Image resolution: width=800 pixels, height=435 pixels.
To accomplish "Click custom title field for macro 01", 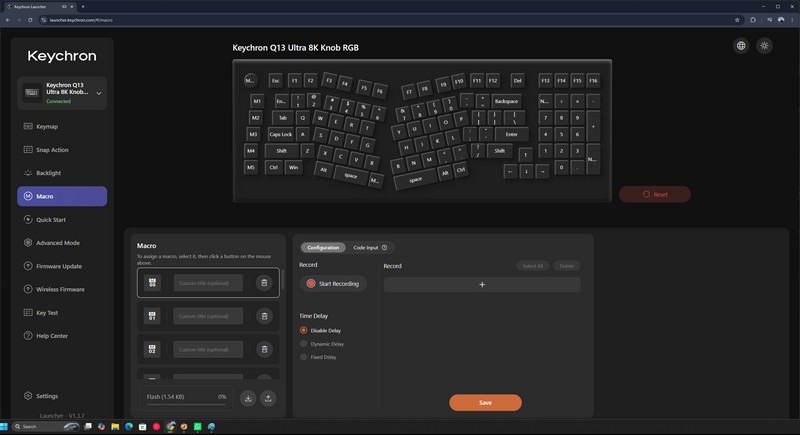I will 208,316.
